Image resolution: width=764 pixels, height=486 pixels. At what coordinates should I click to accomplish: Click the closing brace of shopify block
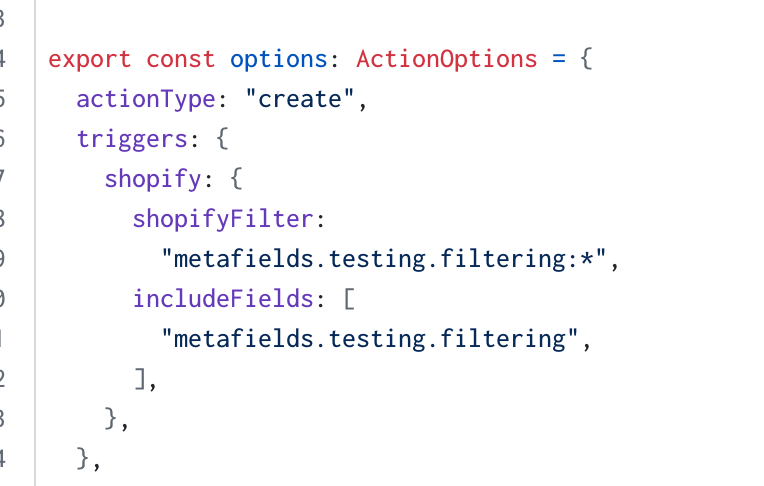coord(111,419)
